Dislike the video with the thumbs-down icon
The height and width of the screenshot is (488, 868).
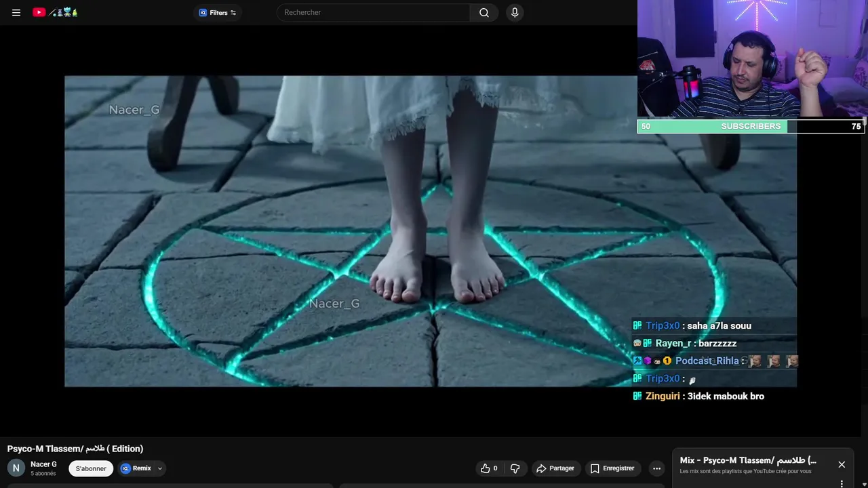(515, 468)
